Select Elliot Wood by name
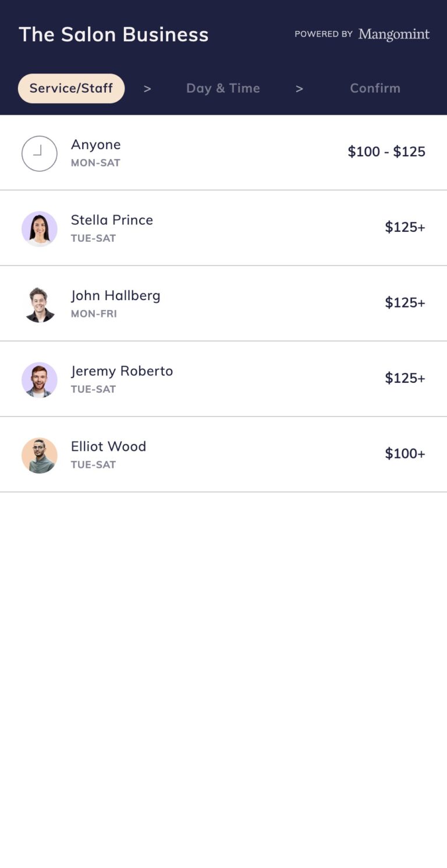Image resolution: width=447 pixels, height=868 pixels. pos(108,446)
